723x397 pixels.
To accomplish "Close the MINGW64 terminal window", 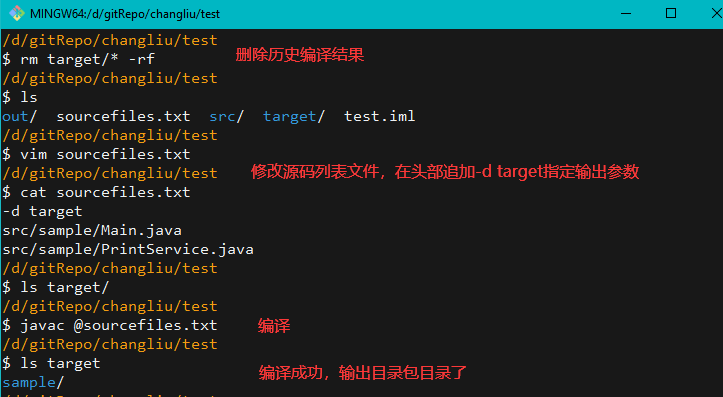I will 716,13.
